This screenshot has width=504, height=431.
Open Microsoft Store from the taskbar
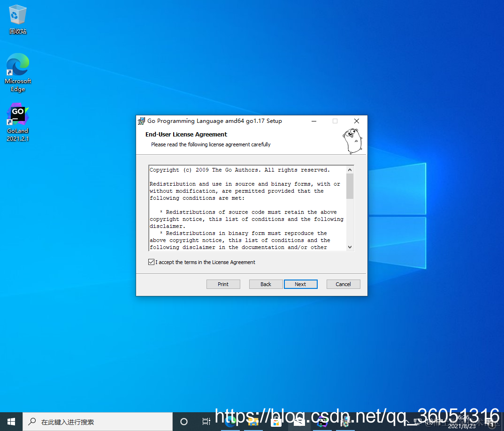(276, 422)
